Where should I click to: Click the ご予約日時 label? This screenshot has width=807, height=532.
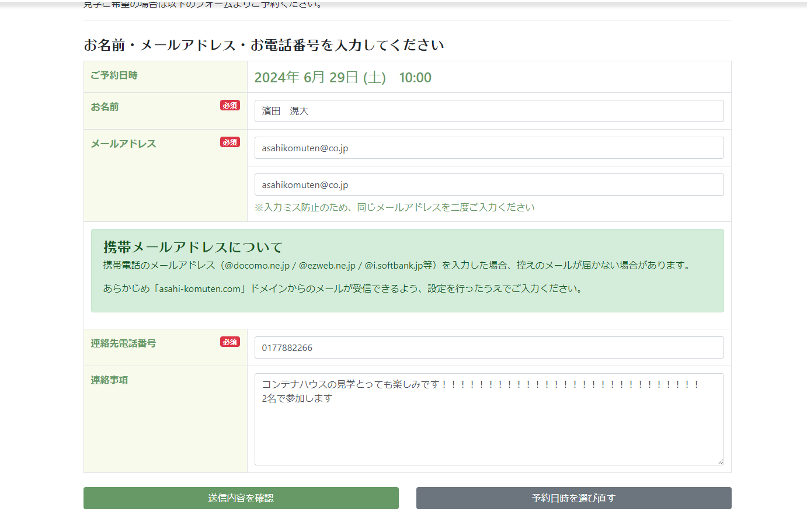114,75
